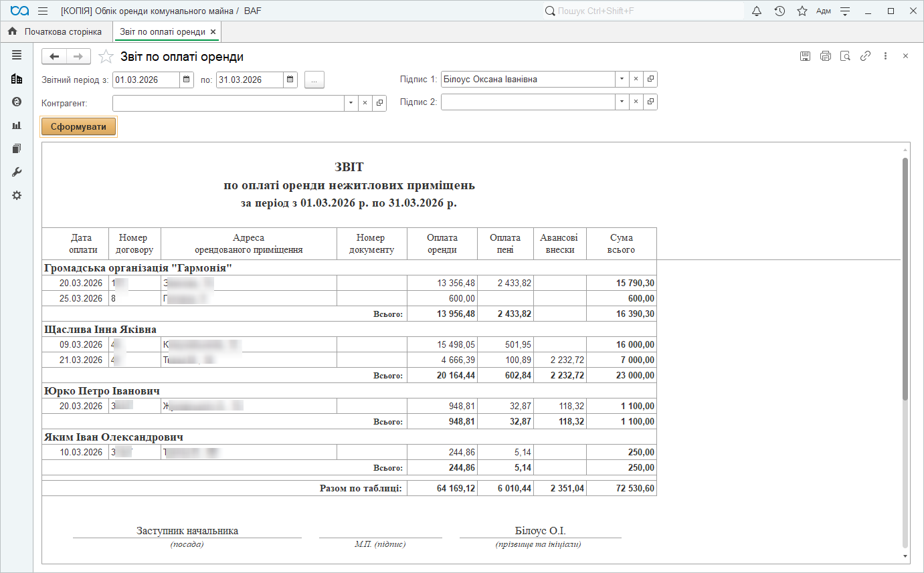
Task: Open settings gear in sidebar
Action: 17,195
